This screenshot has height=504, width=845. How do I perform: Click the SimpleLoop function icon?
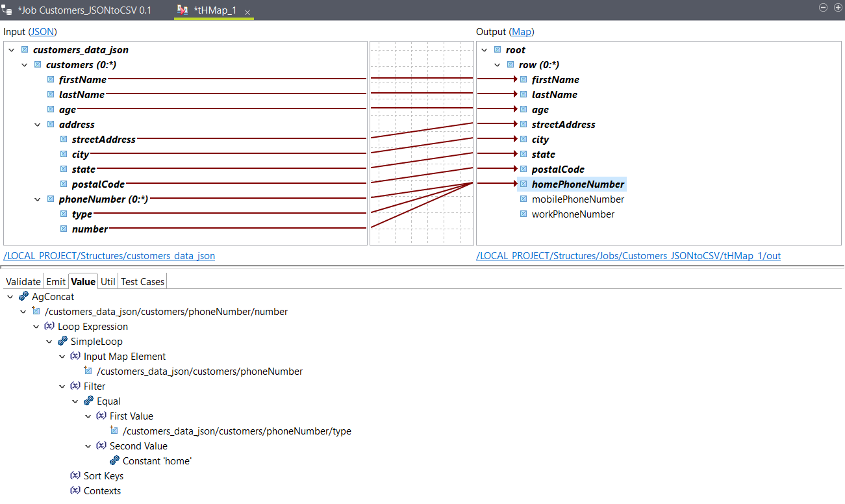click(x=62, y=342)
